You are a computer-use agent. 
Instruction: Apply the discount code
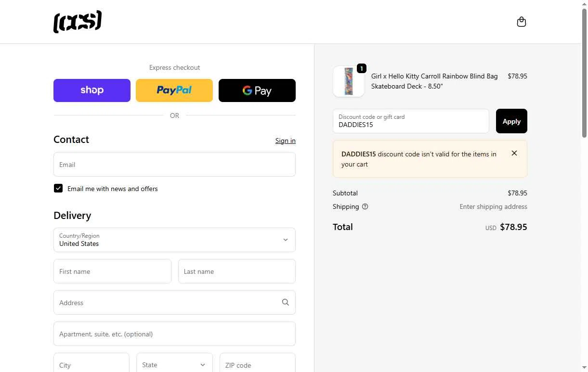511,121
